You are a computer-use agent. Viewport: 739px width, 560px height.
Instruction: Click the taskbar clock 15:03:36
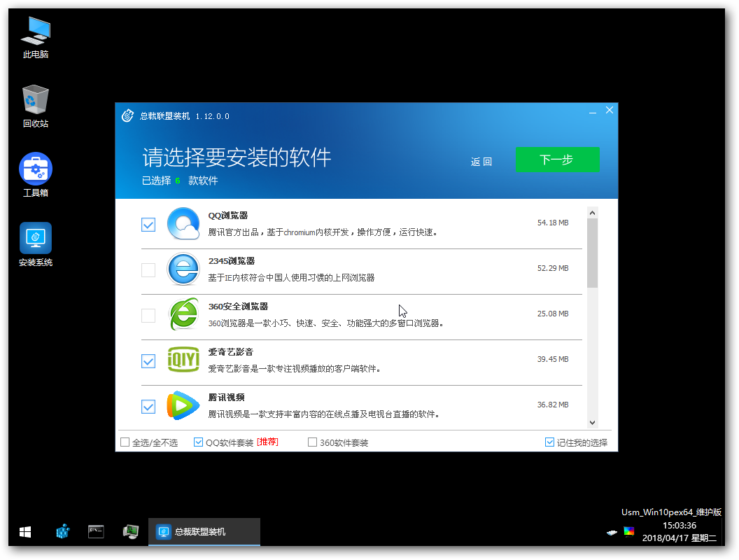coord(680,525)
